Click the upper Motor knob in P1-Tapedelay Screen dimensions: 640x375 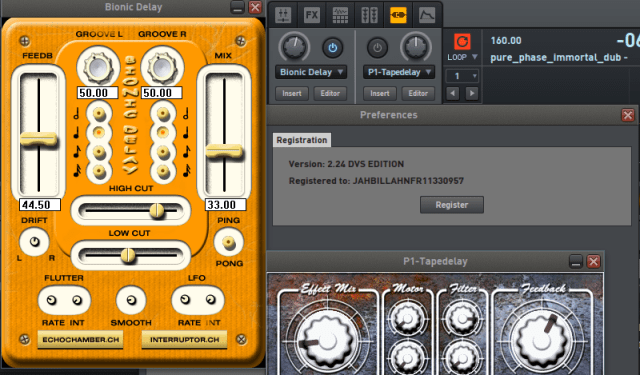[408, 320]
